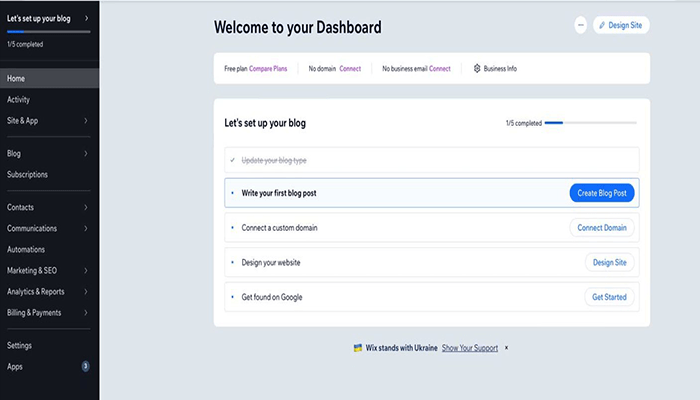Expand the Communications sidebar chevron
Image resolution: width=700 pixels, height=400 pixels.
coord(86,228)
